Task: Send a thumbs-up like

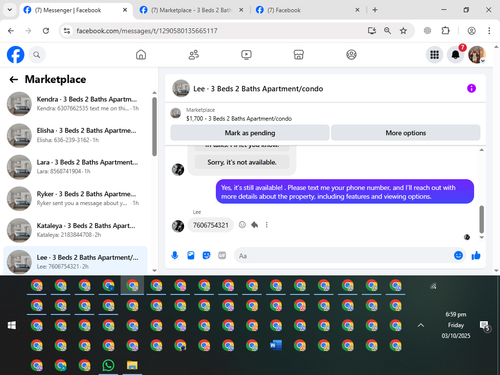Action: point(476,256)
